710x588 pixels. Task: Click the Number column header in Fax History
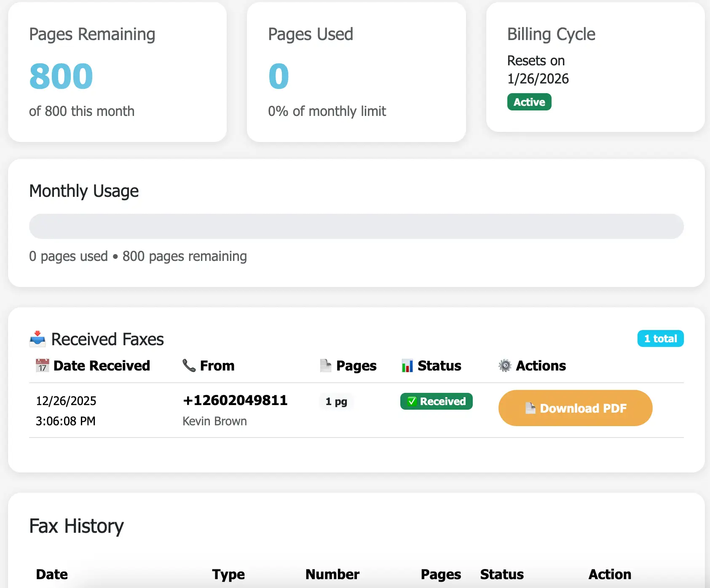pos(332,574)
